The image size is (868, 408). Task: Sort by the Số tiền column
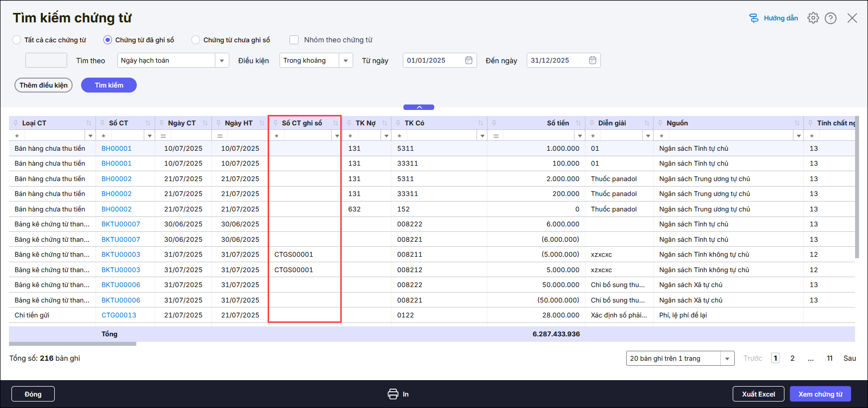(578, 123)
